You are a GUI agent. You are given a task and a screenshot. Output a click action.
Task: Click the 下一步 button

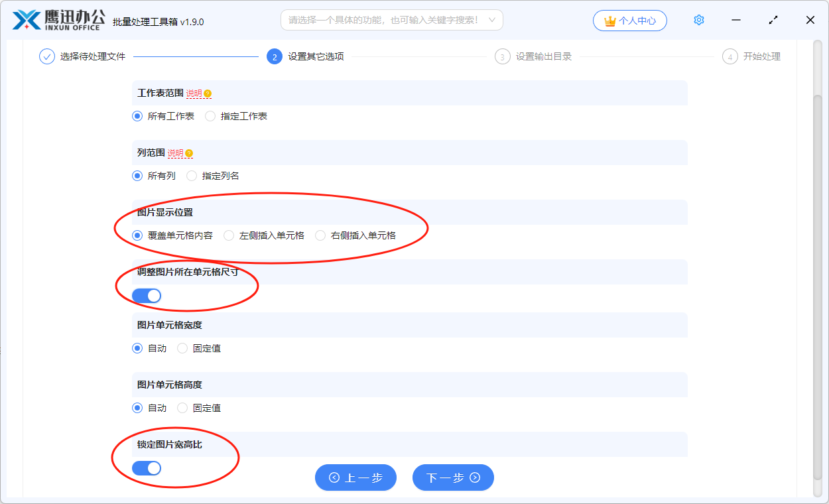[453, 477]
